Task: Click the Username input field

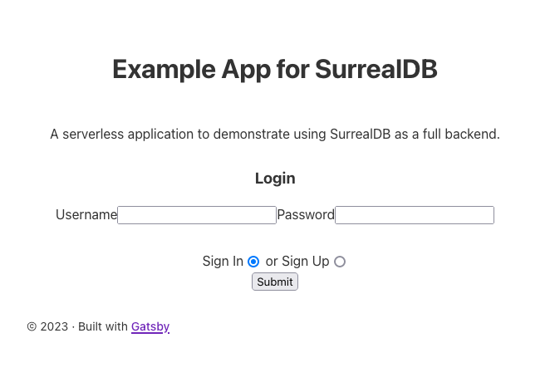Action: click(x=197, y=215)
